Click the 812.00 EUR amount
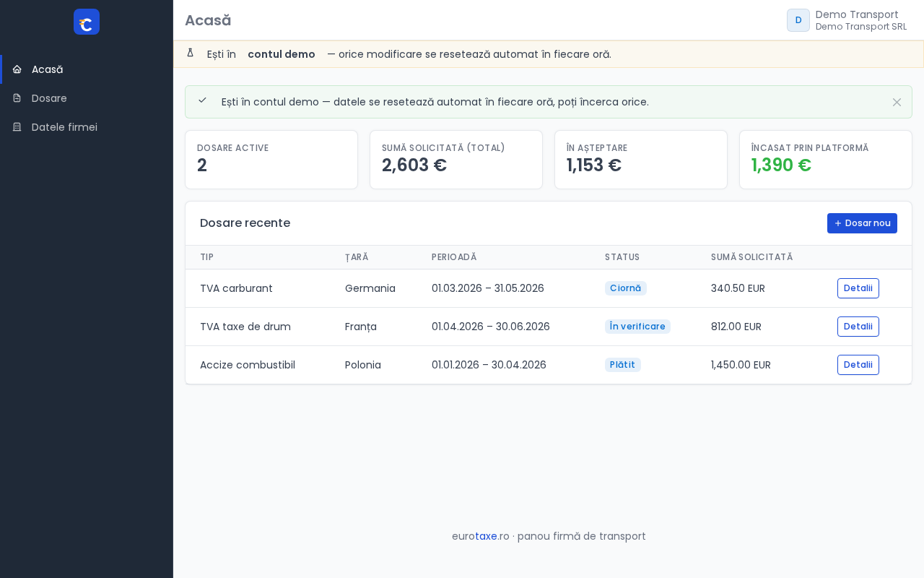This screenshot has width=924, height=578. (x=736, y=327)
